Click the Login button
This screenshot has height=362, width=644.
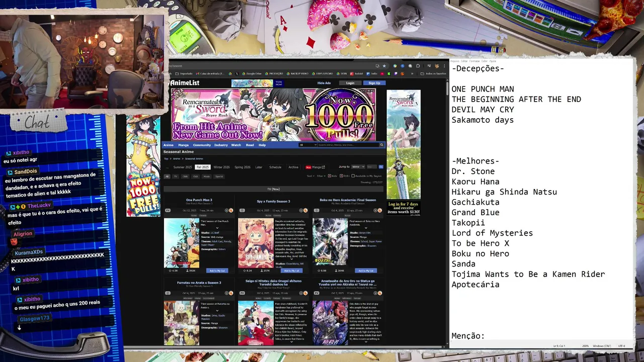click(x=350, y=83)
